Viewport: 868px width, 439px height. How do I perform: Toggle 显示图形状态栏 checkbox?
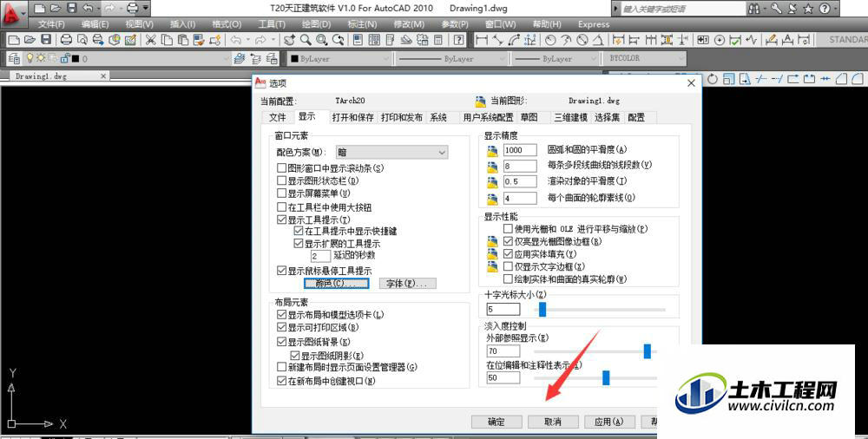pyautogui.click(x=281, y=180)
